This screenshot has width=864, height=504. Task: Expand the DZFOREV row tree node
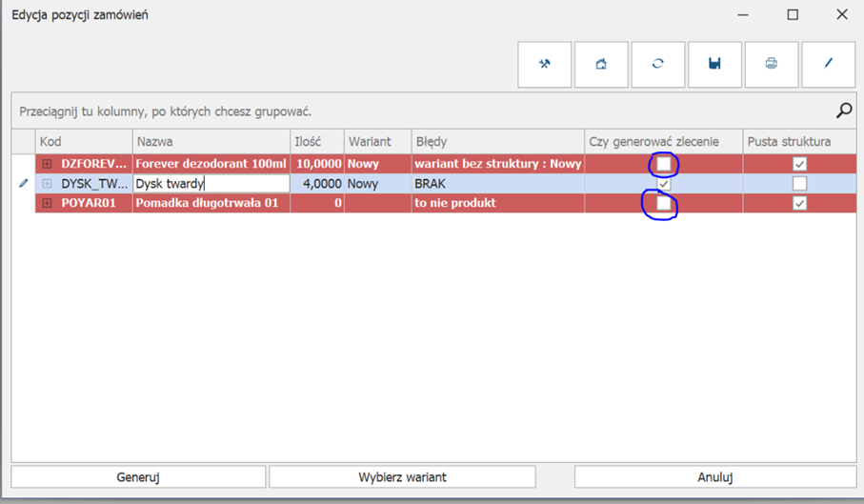[x=48, y=164]
